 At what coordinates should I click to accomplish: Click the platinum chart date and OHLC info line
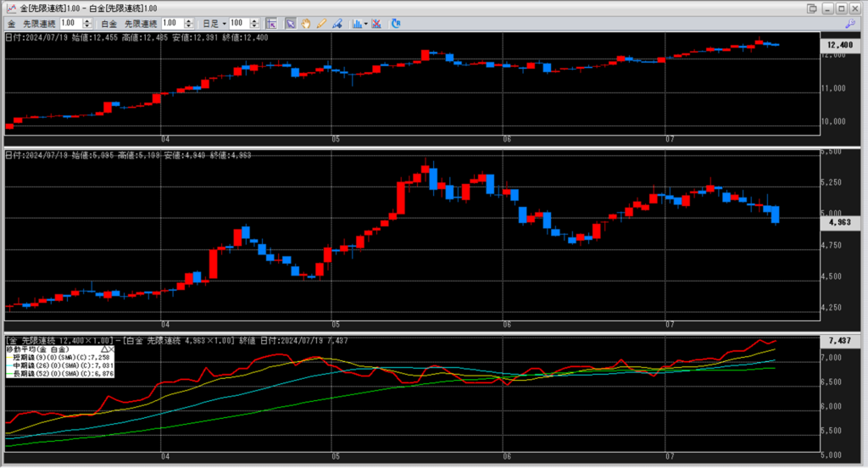coord(129,155)
